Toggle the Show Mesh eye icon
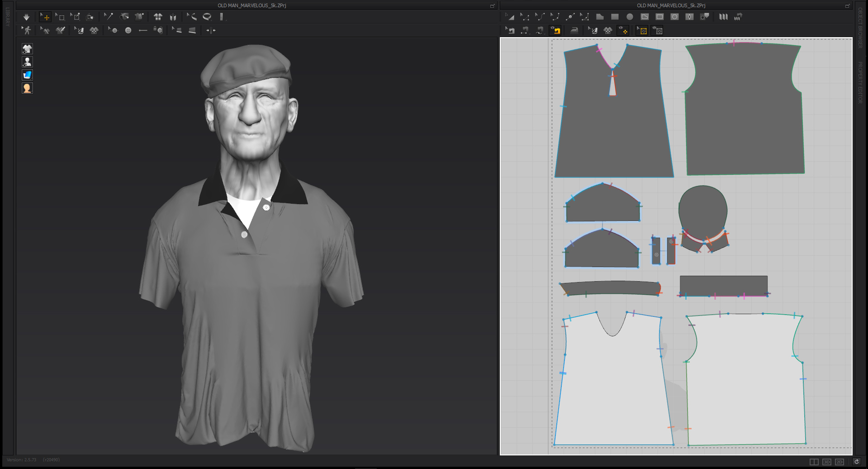This screenshot has height=469, width=868. [x=657, y=30]
